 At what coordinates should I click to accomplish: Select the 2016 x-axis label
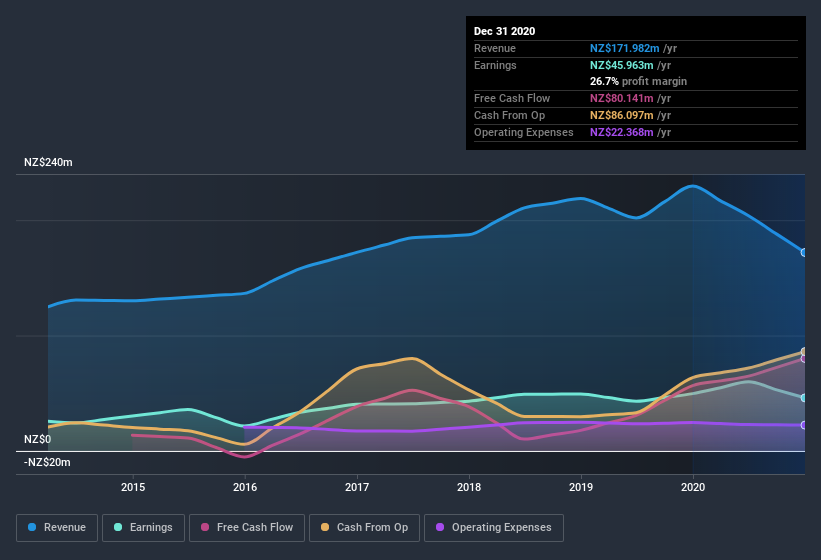click(245, 487)
